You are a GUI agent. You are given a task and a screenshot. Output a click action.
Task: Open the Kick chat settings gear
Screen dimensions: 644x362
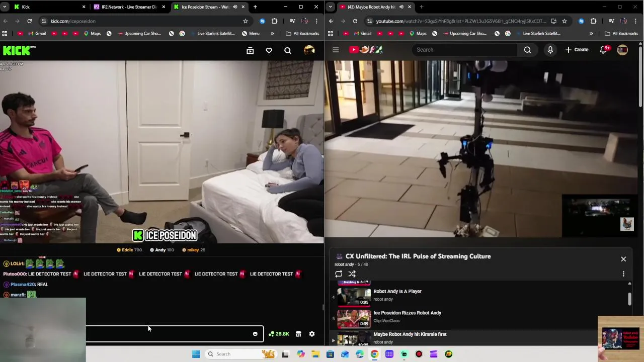312,334
